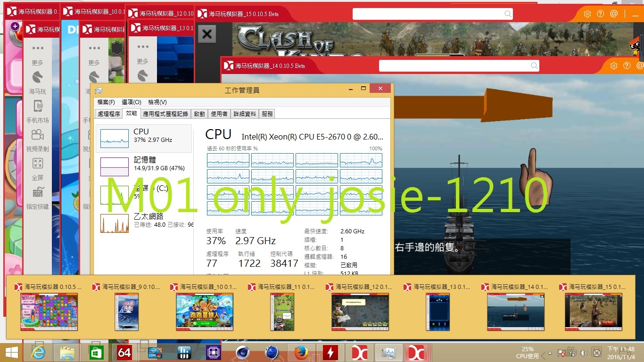Image resolution: width=644 pixels, height=362 pixels.
Task: Start 视频录制 in the leftmost emulator sidebar
Action: (x=38, y=140)
